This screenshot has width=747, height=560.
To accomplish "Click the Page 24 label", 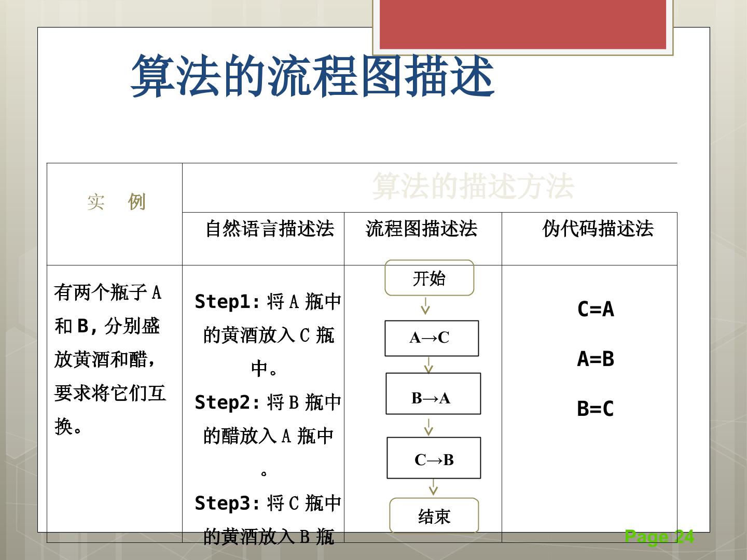I will 659,536.
